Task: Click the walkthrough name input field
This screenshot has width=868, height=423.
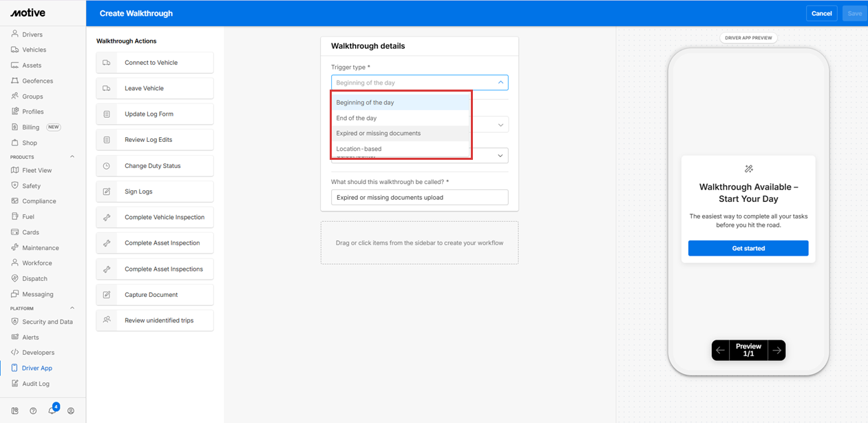Action: pos(419,197)
